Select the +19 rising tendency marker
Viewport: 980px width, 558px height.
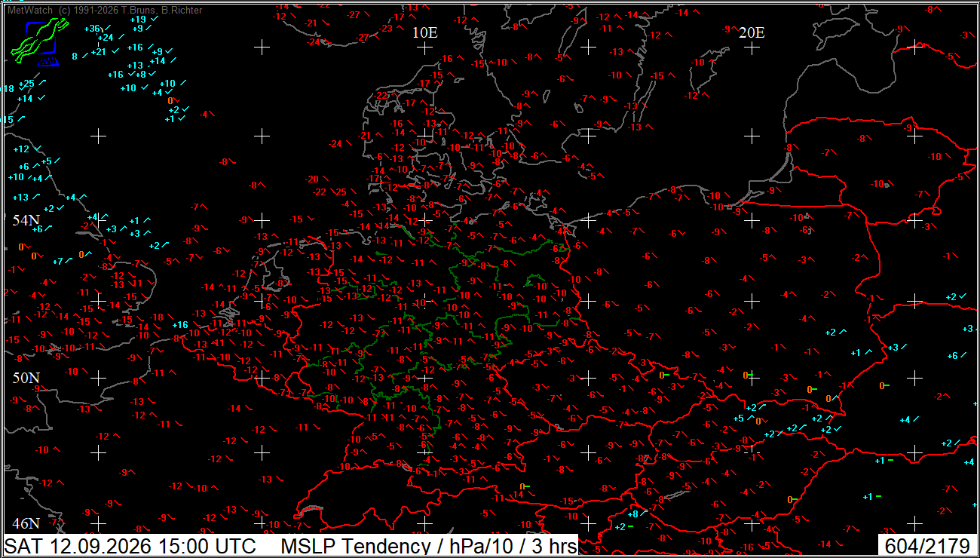[x=138, y=19]
